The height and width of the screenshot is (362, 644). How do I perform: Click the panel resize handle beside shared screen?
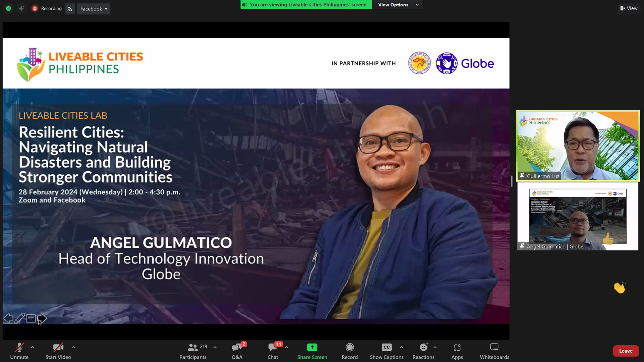pos(512,181)
